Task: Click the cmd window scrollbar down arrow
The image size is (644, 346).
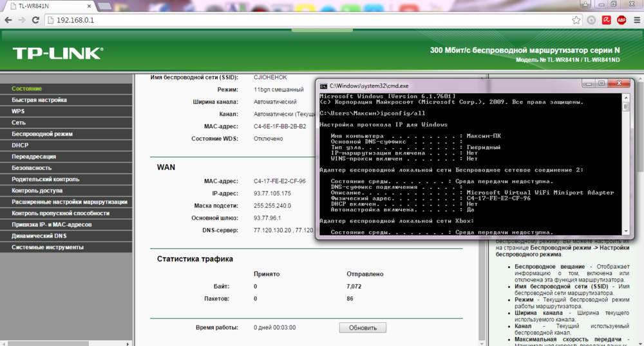Action: 626,232
